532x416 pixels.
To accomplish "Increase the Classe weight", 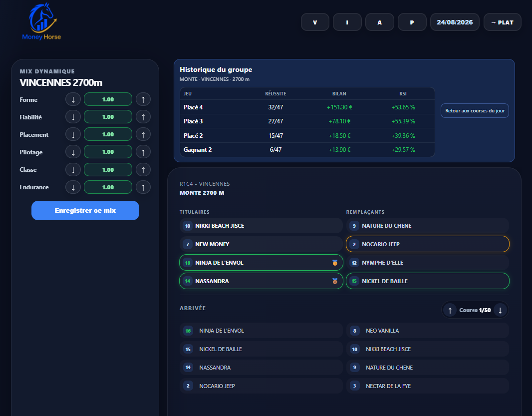I will pos(143,169).
